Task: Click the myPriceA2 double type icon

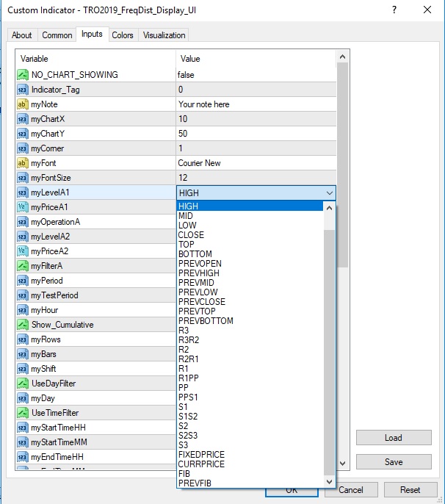Action: click(x=23, y=251)
